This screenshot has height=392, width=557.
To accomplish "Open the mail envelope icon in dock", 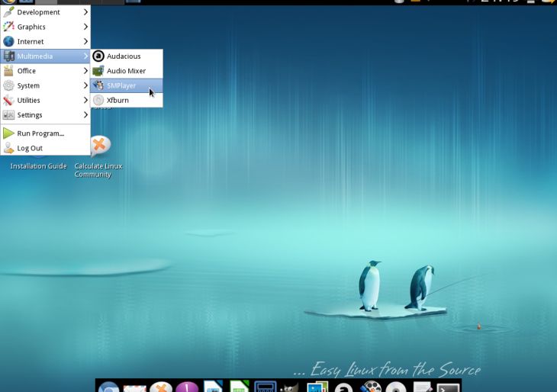I will click(x=134, y=387).
